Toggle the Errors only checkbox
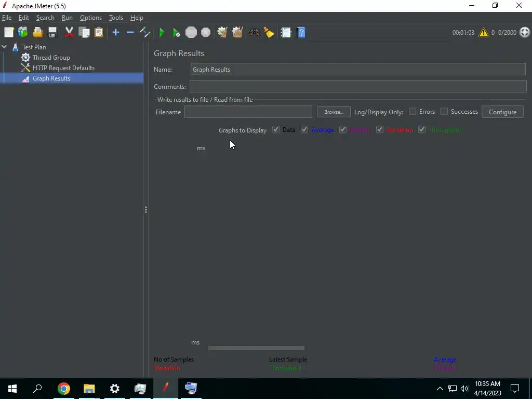 [412, 111]
